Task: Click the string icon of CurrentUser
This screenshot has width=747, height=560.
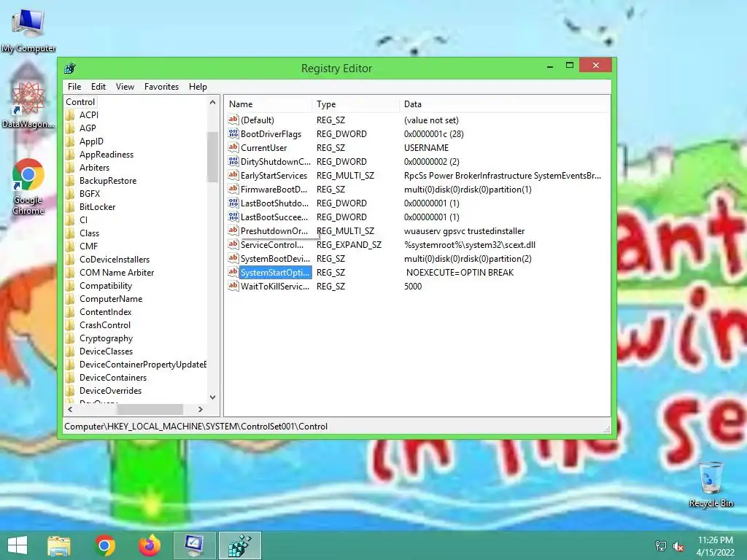Action: coord(233,147)
